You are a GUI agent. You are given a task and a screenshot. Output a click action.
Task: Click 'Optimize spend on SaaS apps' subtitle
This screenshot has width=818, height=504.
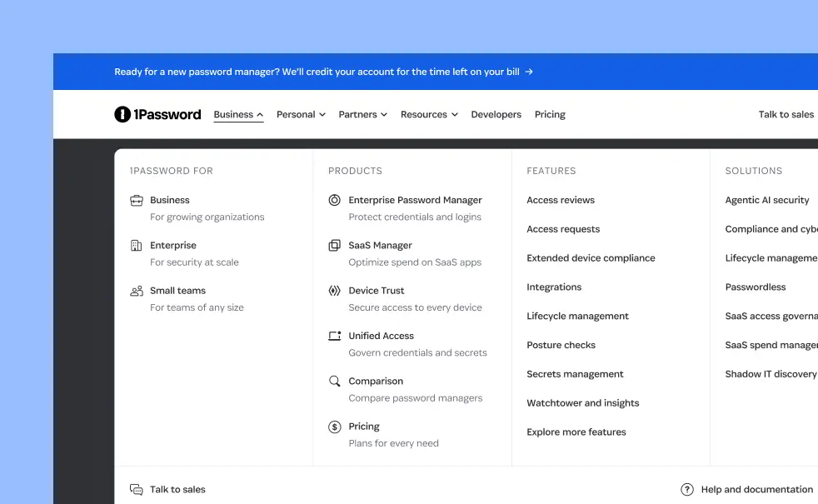point(415,262)
